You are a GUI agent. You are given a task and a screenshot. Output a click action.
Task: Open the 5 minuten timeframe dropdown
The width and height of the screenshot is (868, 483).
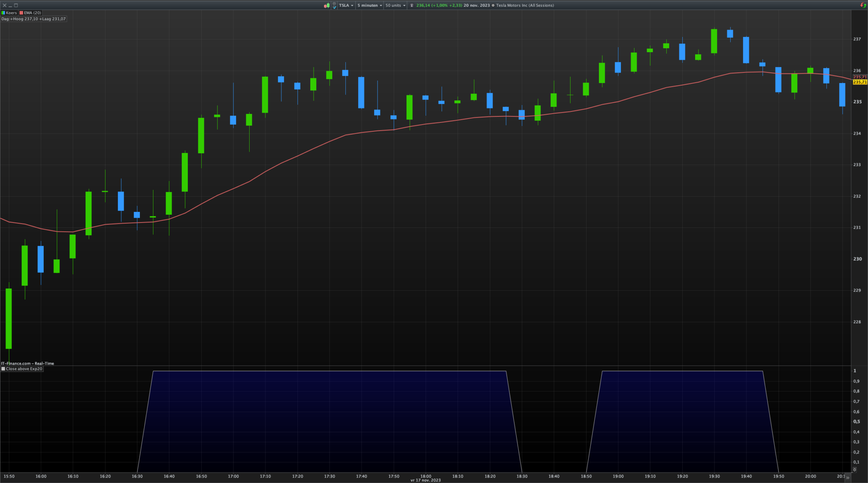point(370,6)
